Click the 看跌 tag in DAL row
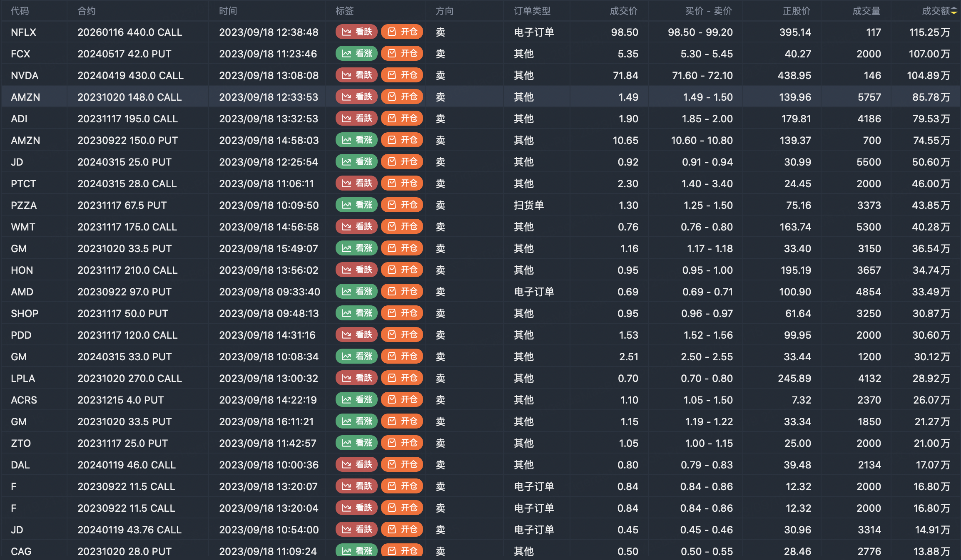The width and height of the screenshot is (961, 560). [x=356, y=465]
